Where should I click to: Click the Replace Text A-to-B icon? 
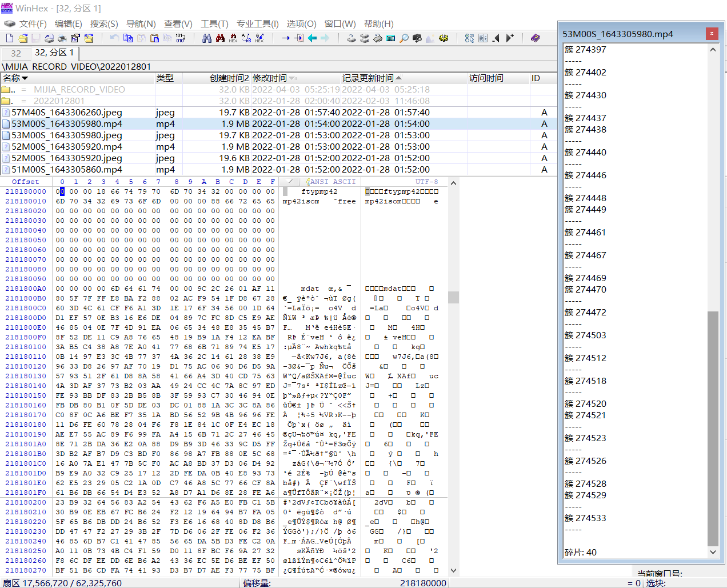[246, 38]
